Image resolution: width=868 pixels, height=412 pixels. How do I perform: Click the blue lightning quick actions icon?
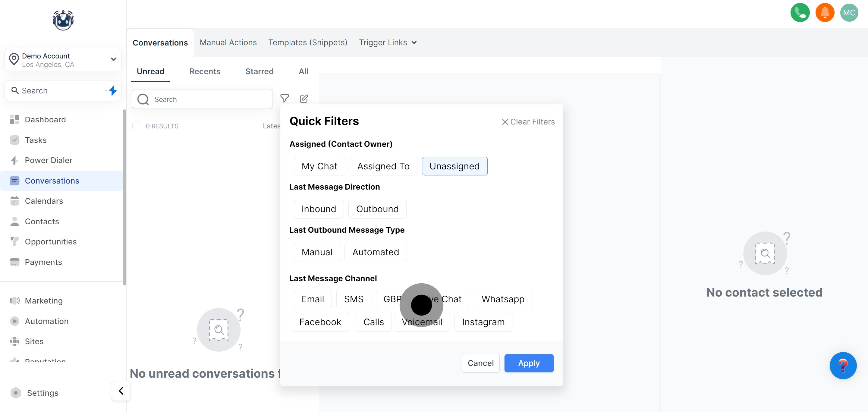pos(112,90)
